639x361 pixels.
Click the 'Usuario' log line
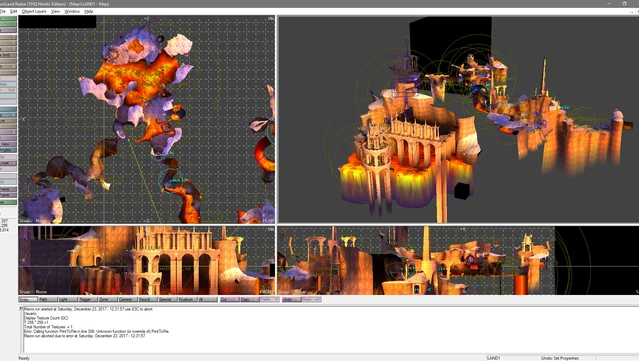30,314
